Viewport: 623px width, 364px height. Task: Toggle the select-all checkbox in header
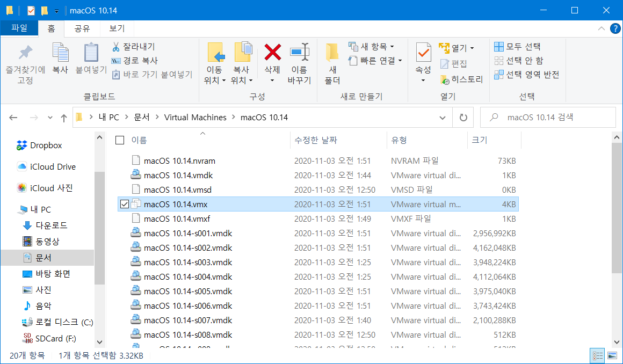tap(120, 140)
